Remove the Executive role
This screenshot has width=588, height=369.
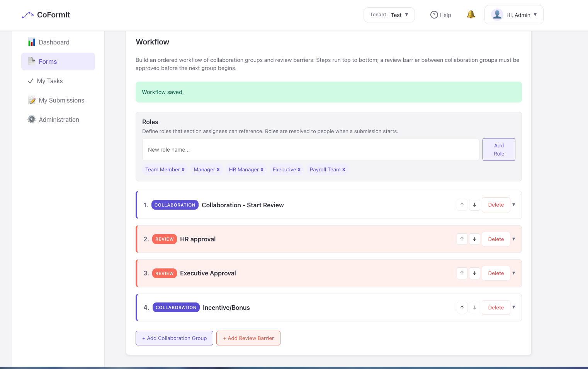[299, 169]
